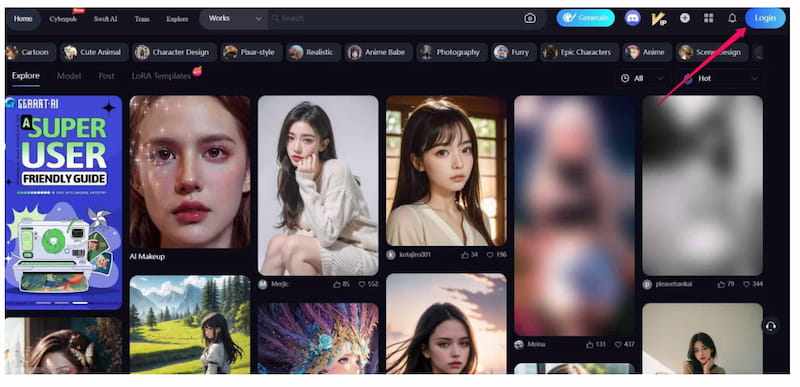Select last banner carousel indicator
The width and height of the screenshot is (800, 387).
tap(80, 303)
